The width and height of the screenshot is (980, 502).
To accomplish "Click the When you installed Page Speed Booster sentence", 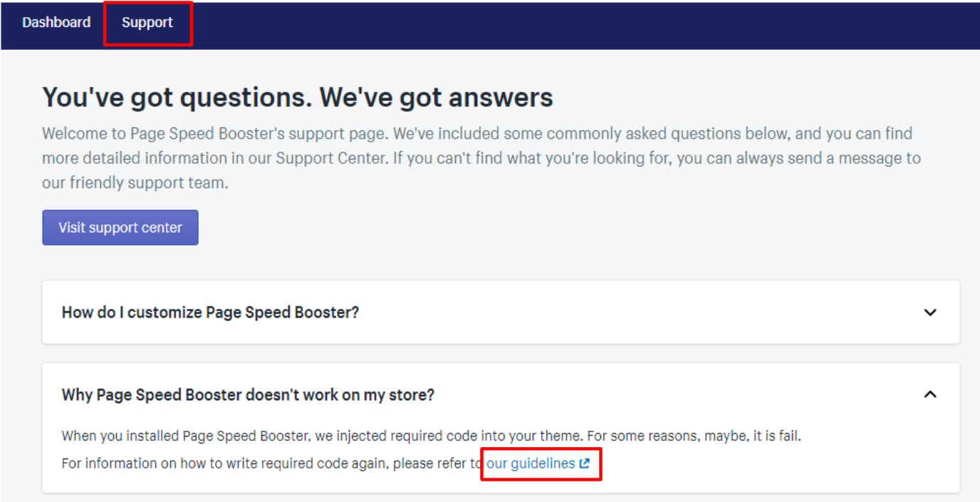I will point(432,436).
